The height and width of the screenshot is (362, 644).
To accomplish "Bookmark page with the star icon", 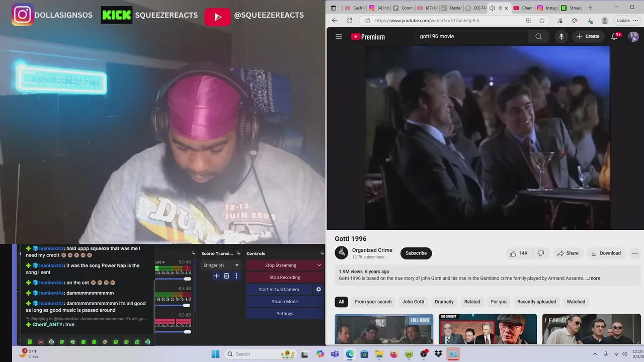I will 542,21.
